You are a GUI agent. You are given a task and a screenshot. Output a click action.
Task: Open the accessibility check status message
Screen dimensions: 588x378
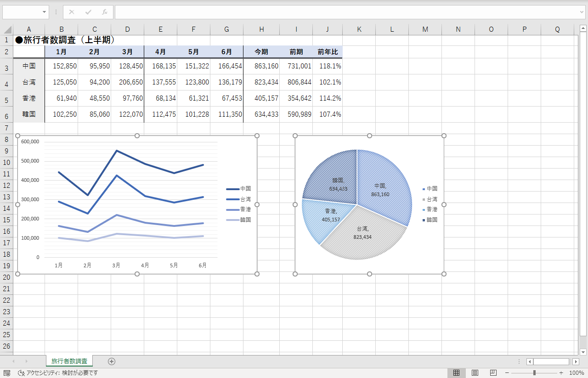[58, 373]
